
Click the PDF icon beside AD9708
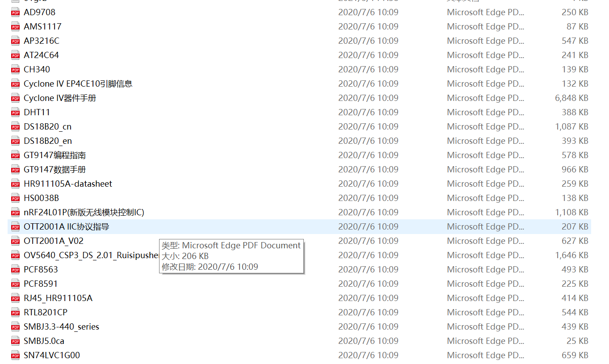[16, 13]
